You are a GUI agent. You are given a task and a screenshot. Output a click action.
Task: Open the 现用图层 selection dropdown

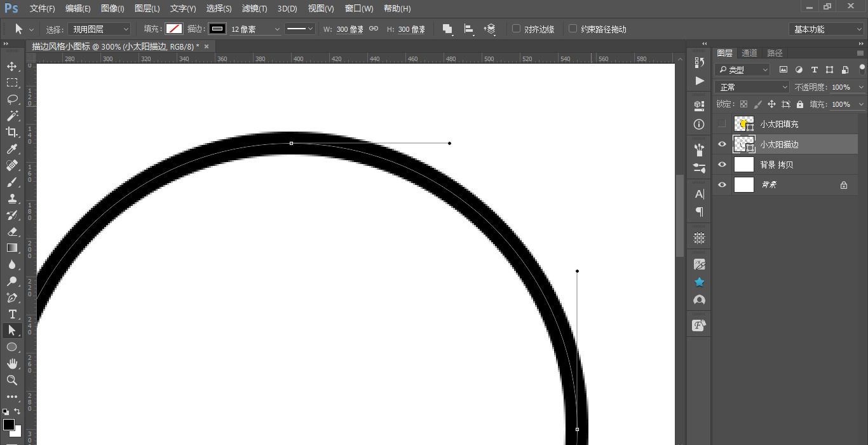click(x=100, y=29)
